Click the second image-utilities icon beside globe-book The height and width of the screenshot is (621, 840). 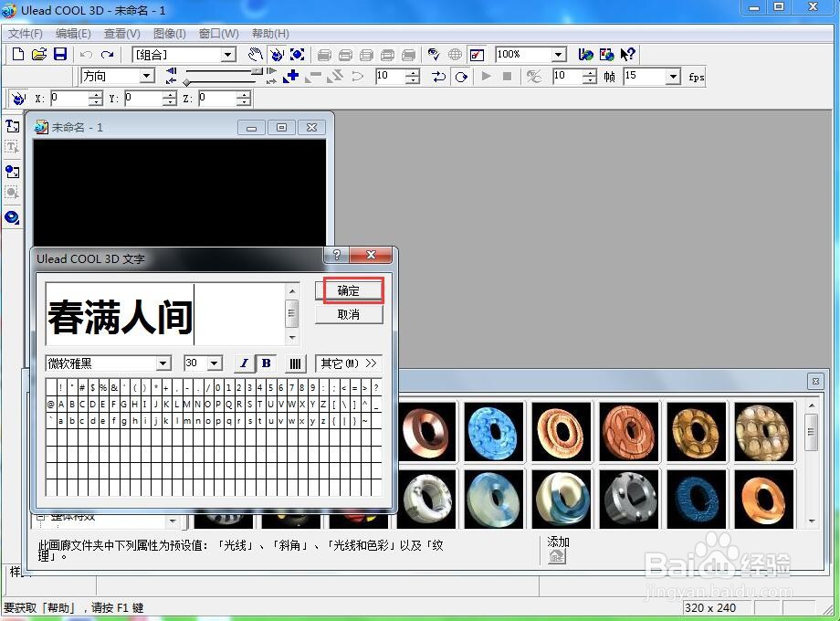click(x=606, y=54)
